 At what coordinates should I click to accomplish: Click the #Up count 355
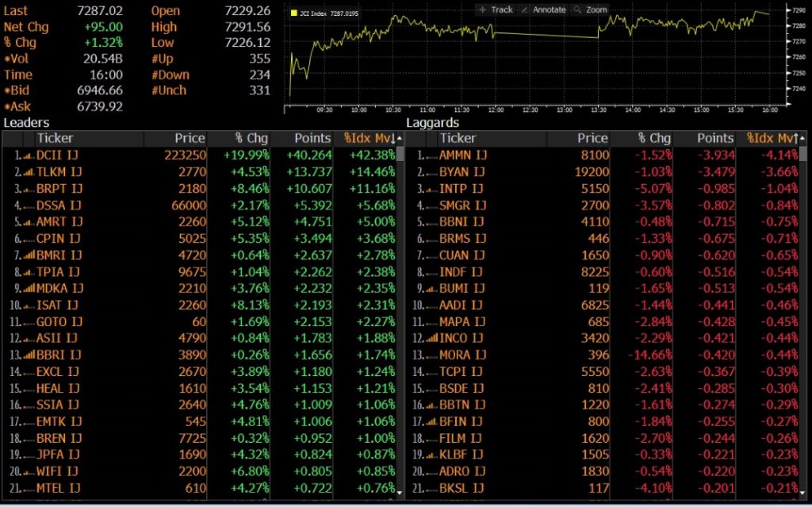[x=259, y=59]
